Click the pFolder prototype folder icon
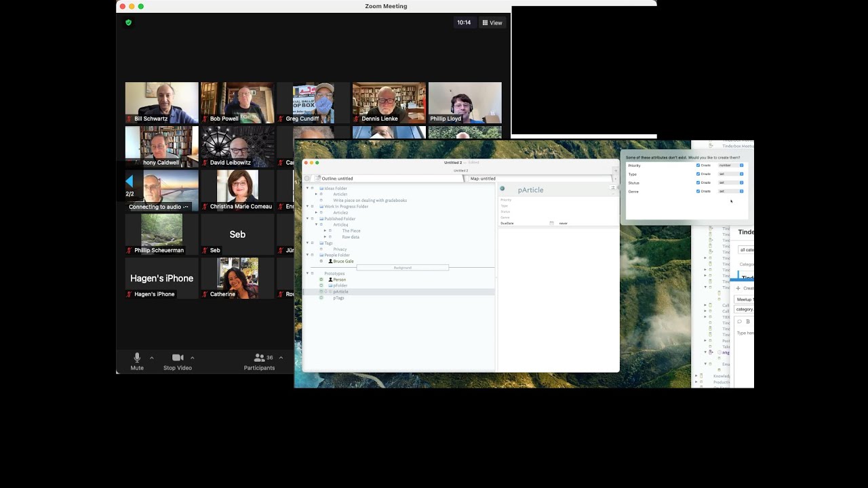Image resolution: width=868 pixels, height=488 pixels. click(330, 285)
